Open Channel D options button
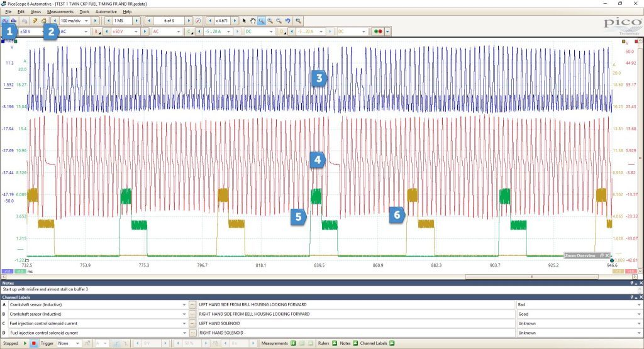Viewport: 644px width, 349px height. 282,31
